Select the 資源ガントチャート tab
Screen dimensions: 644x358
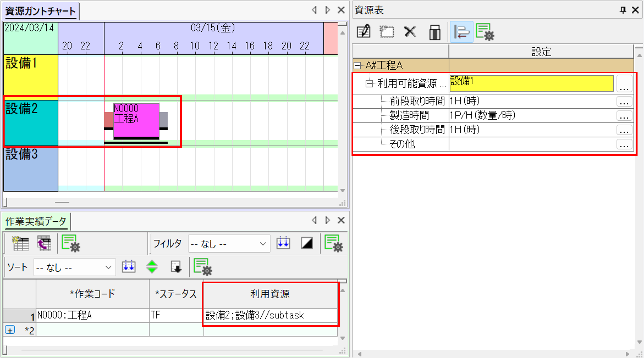click(40, 11)
